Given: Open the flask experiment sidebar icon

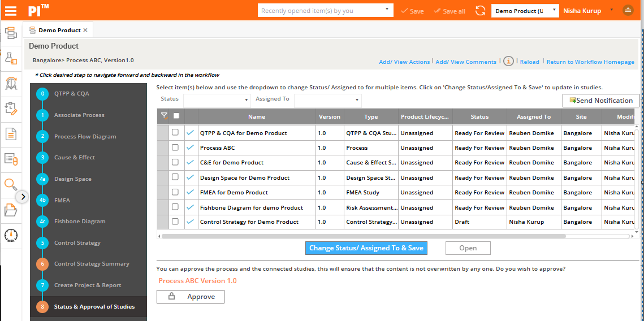Looking at the screenshot, I should point(11,58).
